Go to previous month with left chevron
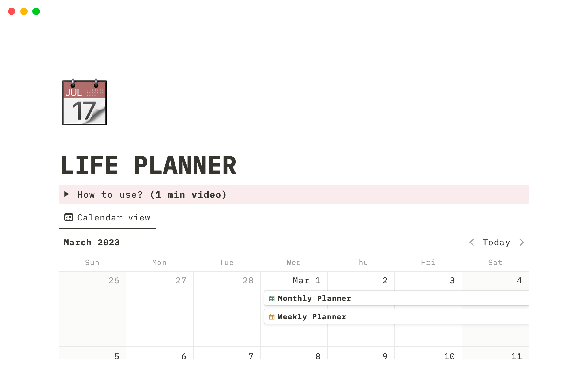This screenshot has width=588, height=368. [472, 242]
